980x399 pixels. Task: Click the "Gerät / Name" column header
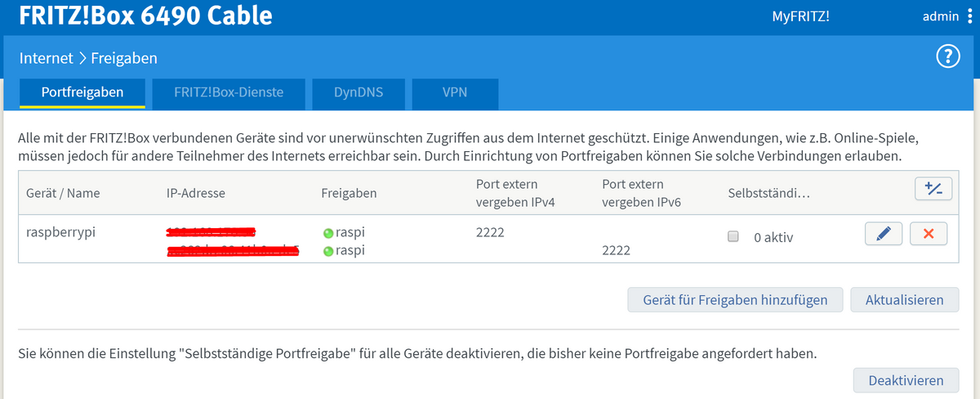pyautogui.click(x=62, y=194)
